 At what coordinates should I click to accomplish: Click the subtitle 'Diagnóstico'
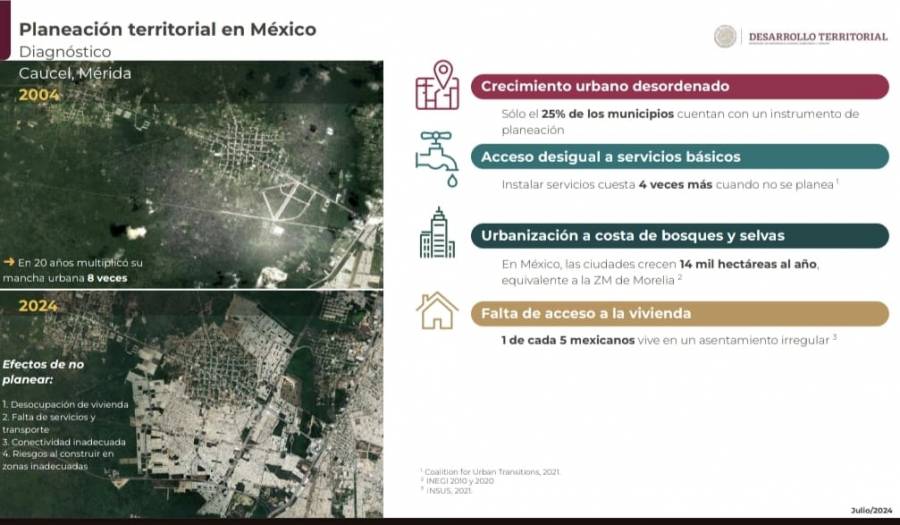(65, 52)
